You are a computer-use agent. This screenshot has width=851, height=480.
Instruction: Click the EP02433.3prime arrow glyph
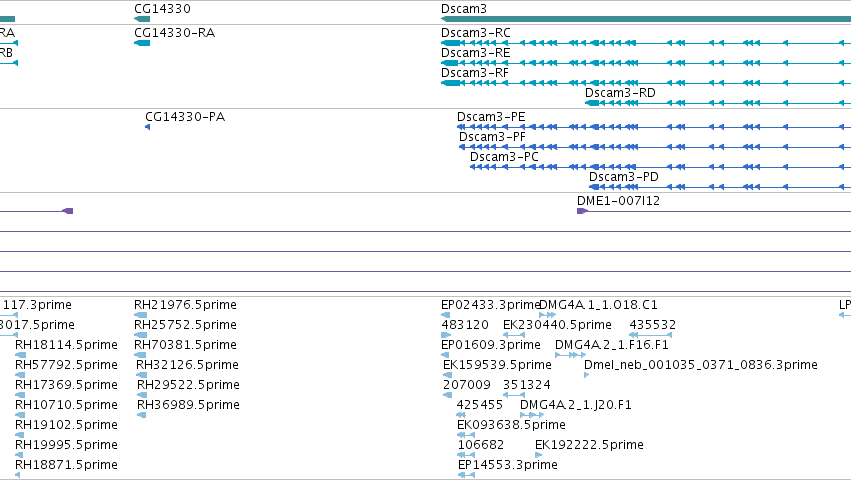(x=445, y=315)
